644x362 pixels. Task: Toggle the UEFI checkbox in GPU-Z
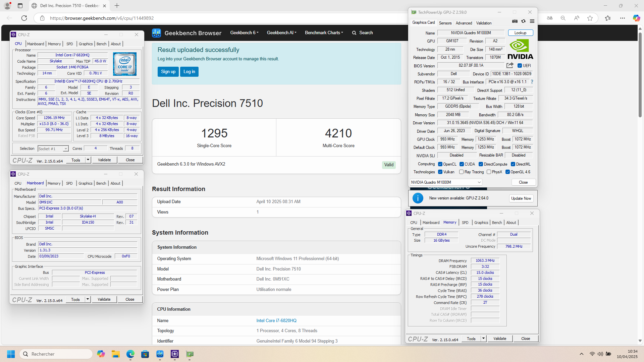520,66
